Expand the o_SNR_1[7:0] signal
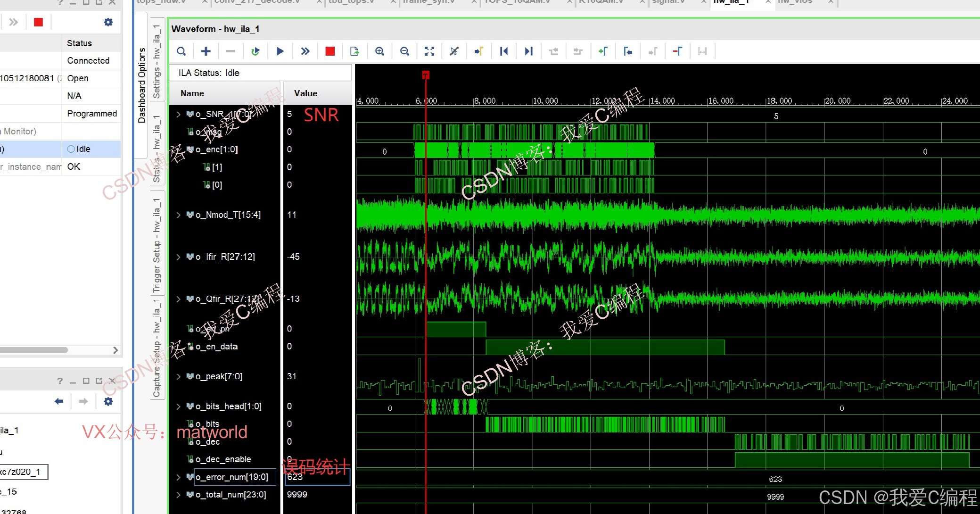The height and width of the screenshot is (514, 980). point(178,114)
